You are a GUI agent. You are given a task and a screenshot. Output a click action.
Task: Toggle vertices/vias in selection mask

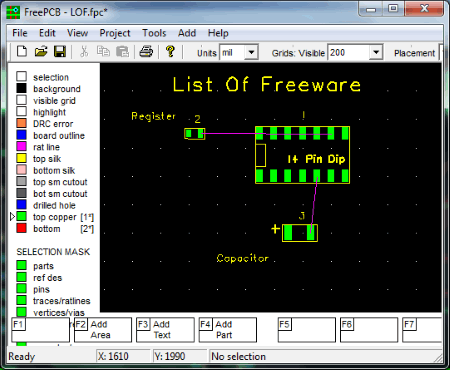coord(22,312)
